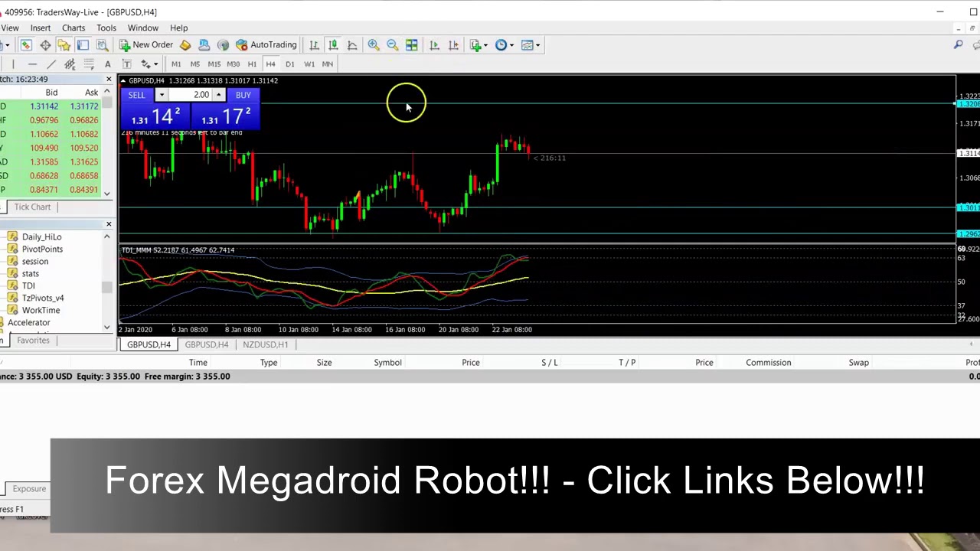Image resolution: width=980 pixels, height=551 pixels.
Task: Toggle the Market Watch panel icon
Action: pyautogui.click(x=26, y=45)
